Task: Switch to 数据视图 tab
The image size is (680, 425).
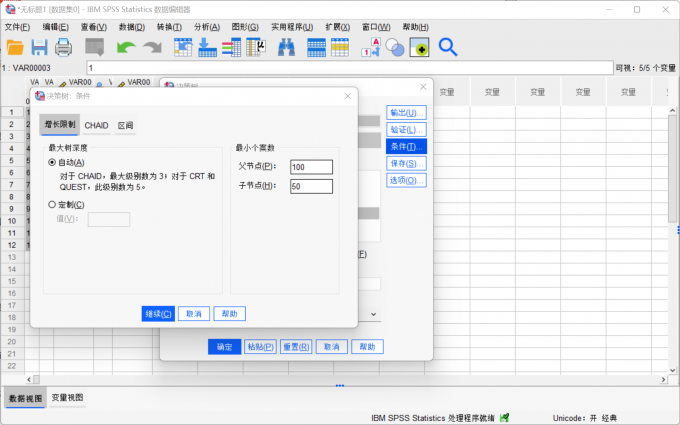Action: [x=25, y=398]
